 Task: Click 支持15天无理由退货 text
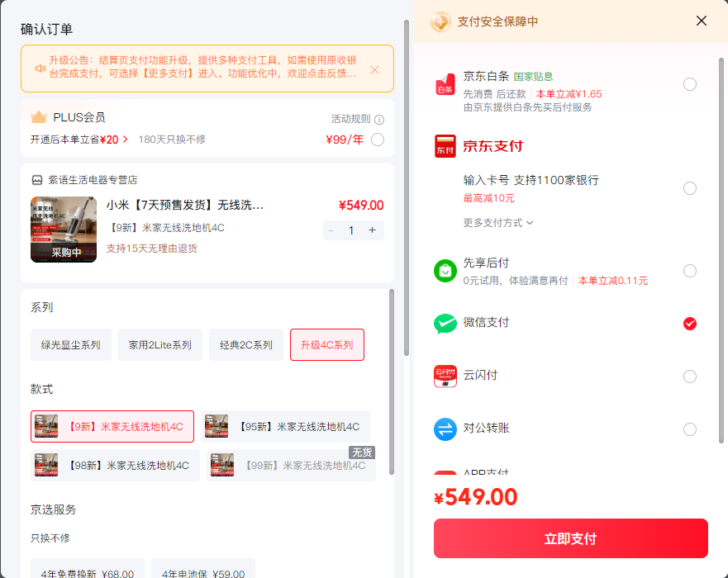pos(152,249)
